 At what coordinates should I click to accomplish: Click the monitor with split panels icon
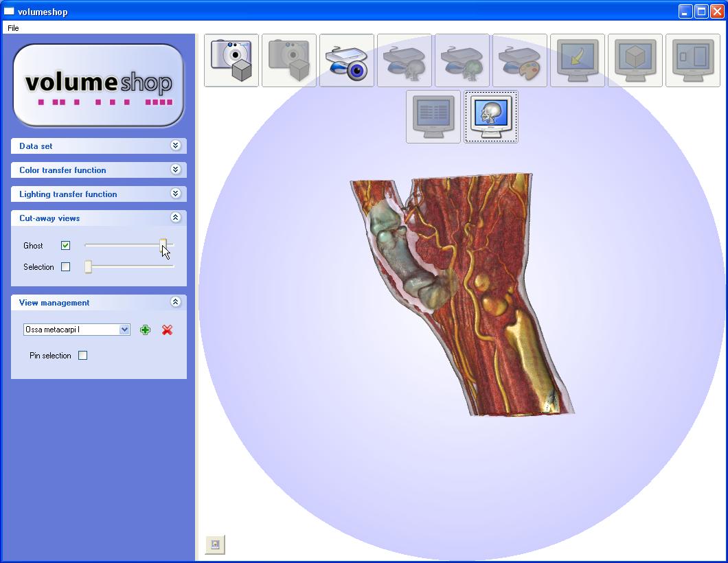click(693, 60)
